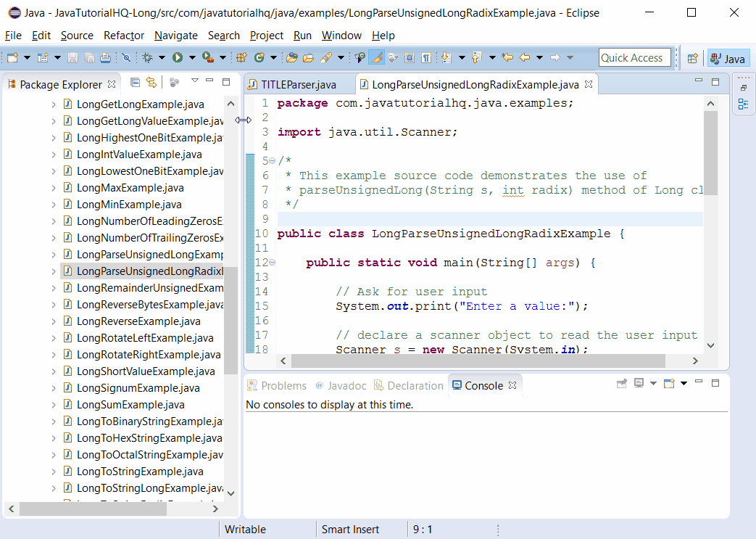
Task: Run the program with green play icon
Action: [x=178, y=58]
